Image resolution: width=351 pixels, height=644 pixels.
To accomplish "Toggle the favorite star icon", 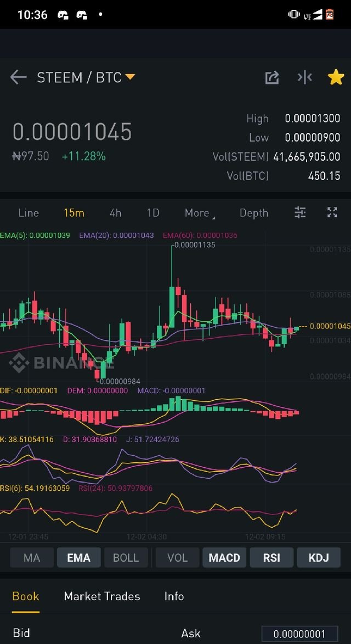I will (336, 77).
